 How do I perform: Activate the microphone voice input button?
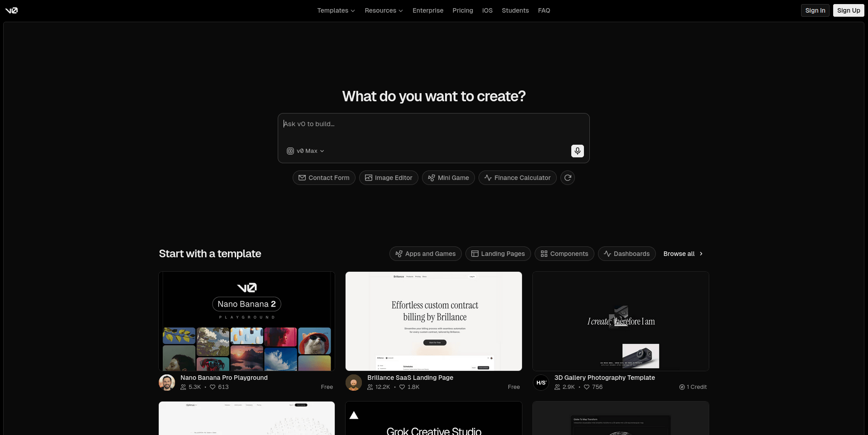coord(577,151)
